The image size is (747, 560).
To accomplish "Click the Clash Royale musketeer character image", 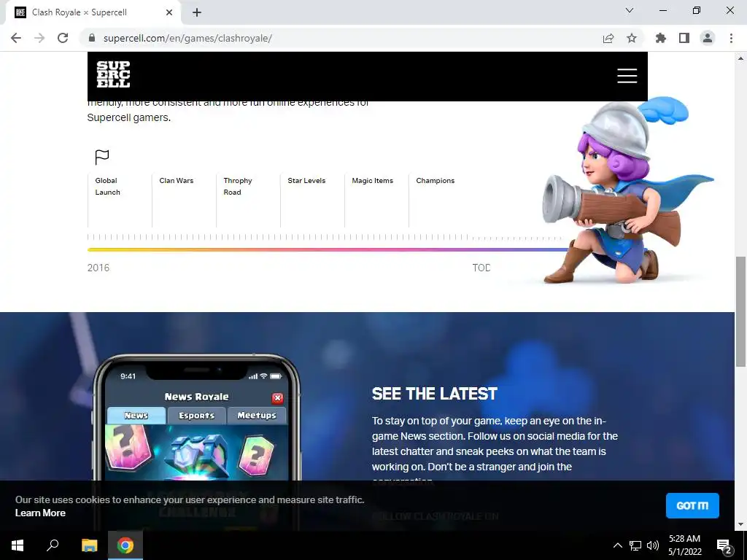I will coord(627,190).
